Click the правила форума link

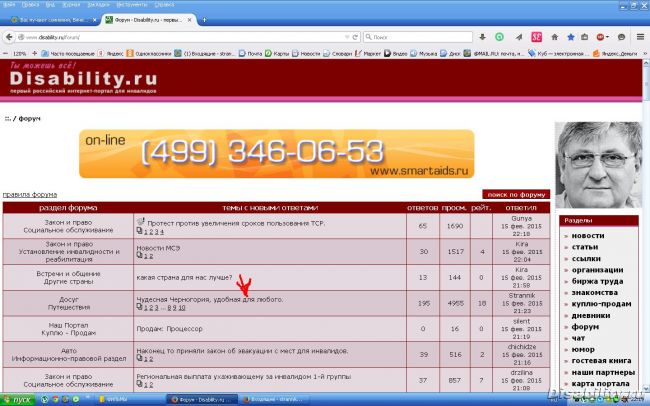[30, 194]
